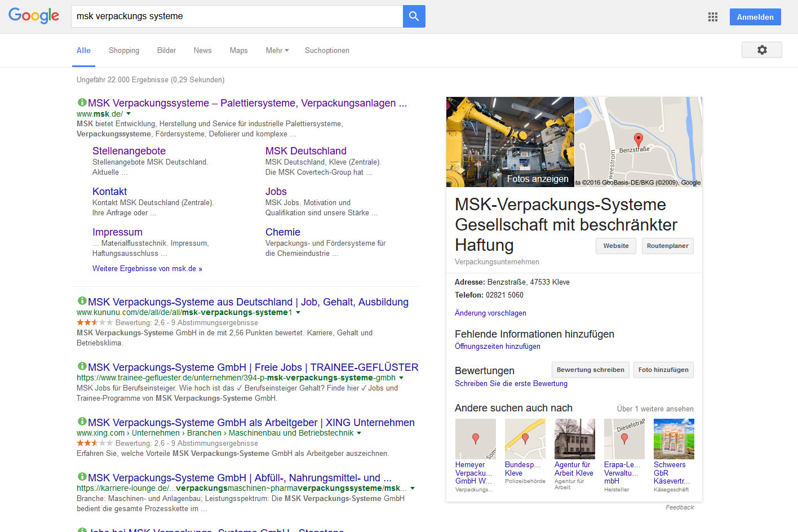798x532 pixels.
Task: Open the Mehr dropdown menu
Action: 277,50
